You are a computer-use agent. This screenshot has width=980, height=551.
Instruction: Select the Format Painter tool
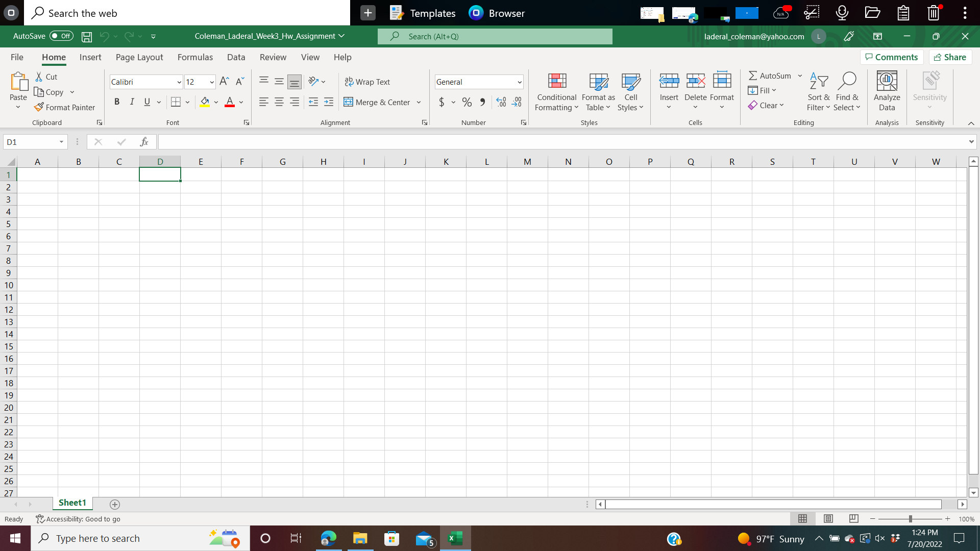(65, 107)
